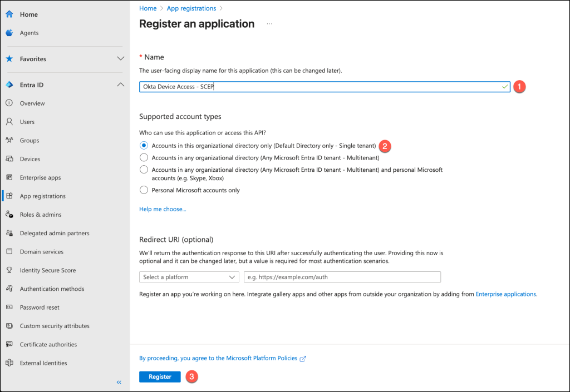This screenshot has height=392, width=570.
Task: Collapse the sidebar with double-chevron icon
Action: coord(119,382)
